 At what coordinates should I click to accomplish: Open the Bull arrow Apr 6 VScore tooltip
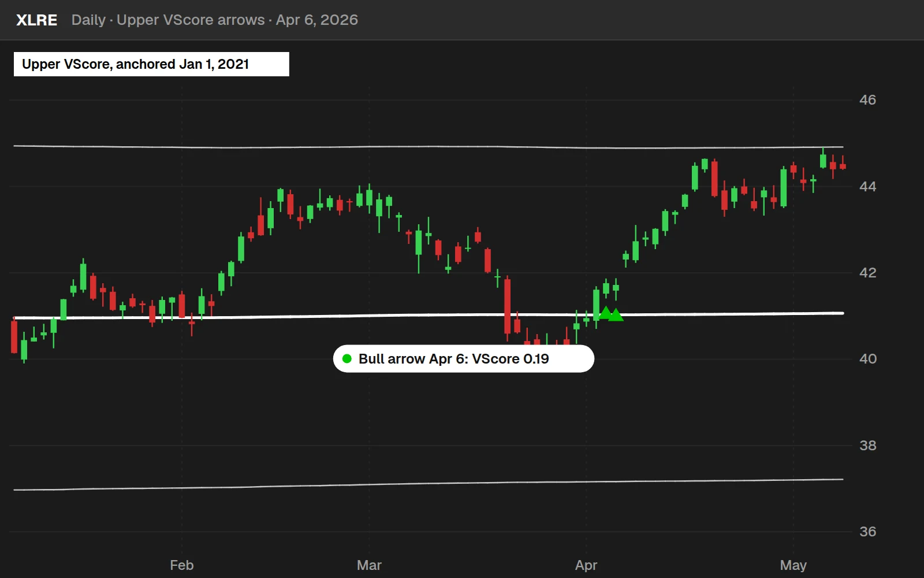pyautogui.click(x=464, y=359)
